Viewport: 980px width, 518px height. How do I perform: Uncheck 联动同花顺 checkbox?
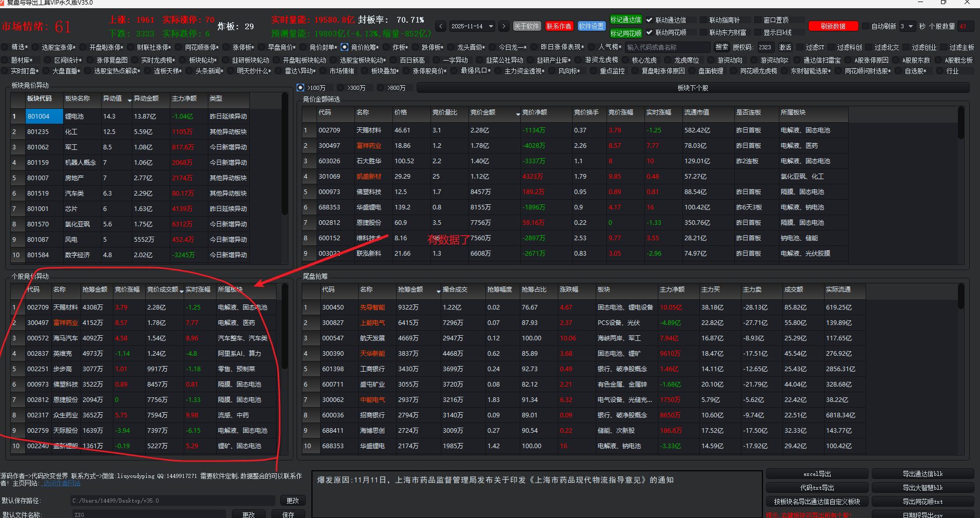pyautogui.click(x=650, y=32)
